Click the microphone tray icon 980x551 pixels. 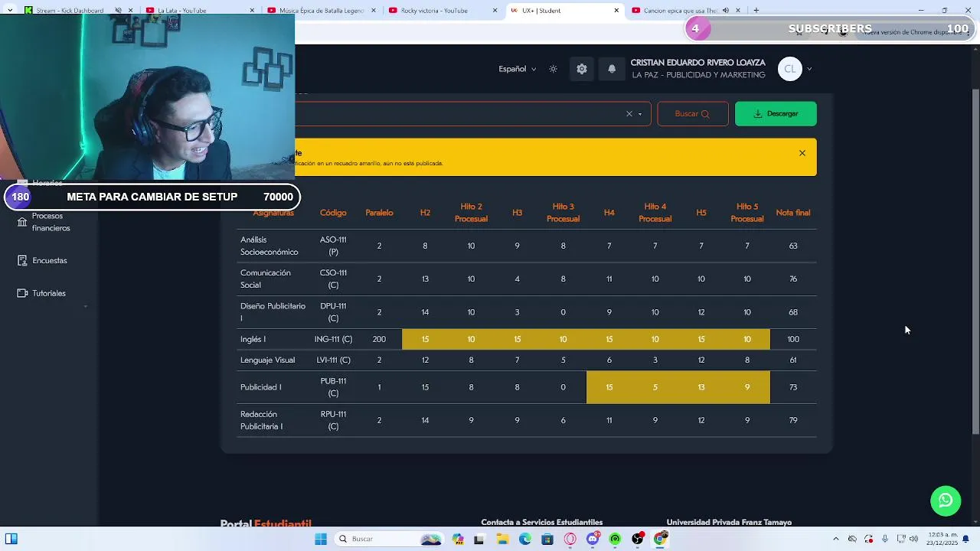(x=885, y=539)
